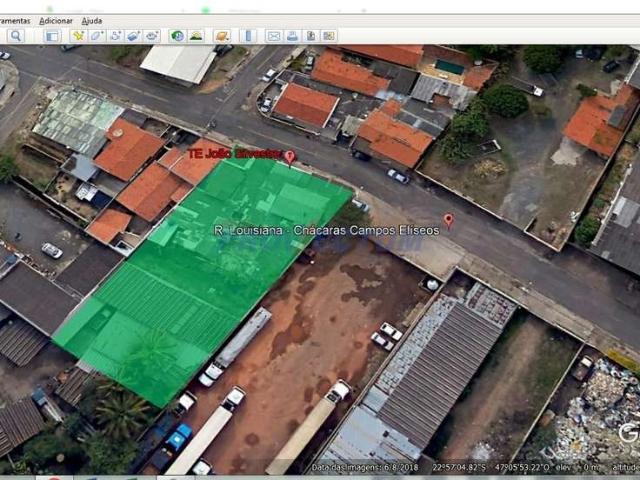Open the planet switcher dropdown
This screenshot has width=640, height=480.
tap(222, 36)
